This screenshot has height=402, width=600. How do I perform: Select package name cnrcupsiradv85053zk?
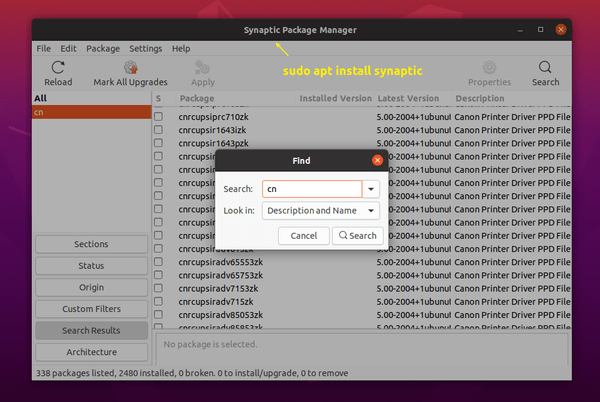pos(221,315)
